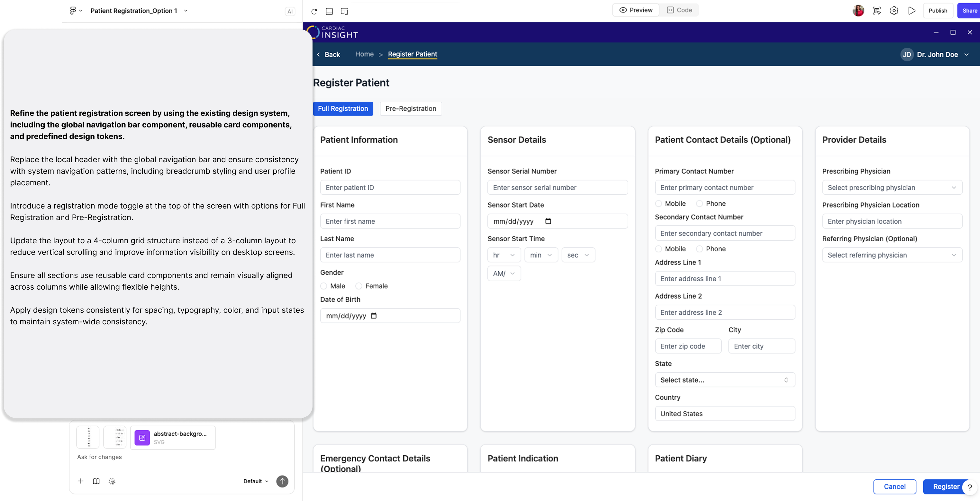Switch to the Pre-Registration tab
980x501 pixels.
411,108
